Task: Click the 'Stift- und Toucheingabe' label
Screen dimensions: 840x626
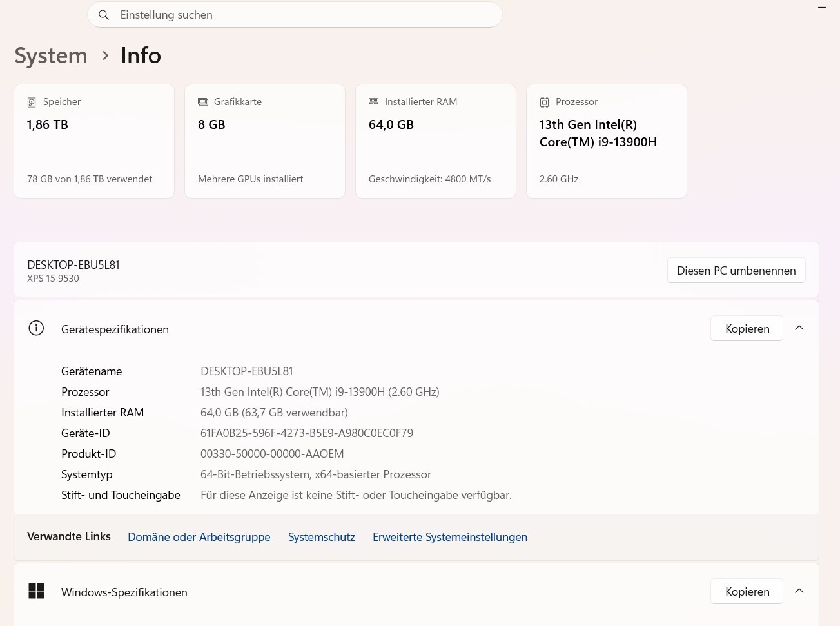Action: pos(121,495)
